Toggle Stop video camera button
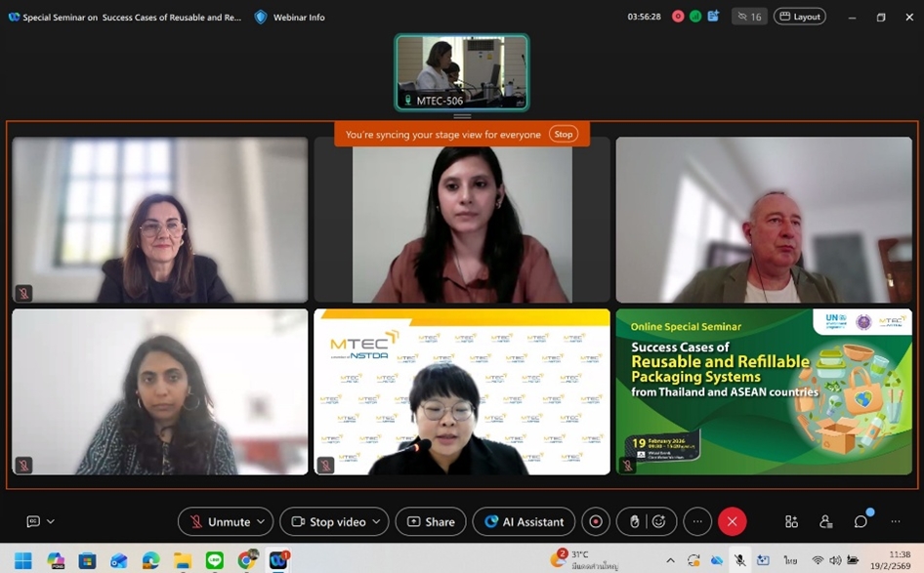 326,522
